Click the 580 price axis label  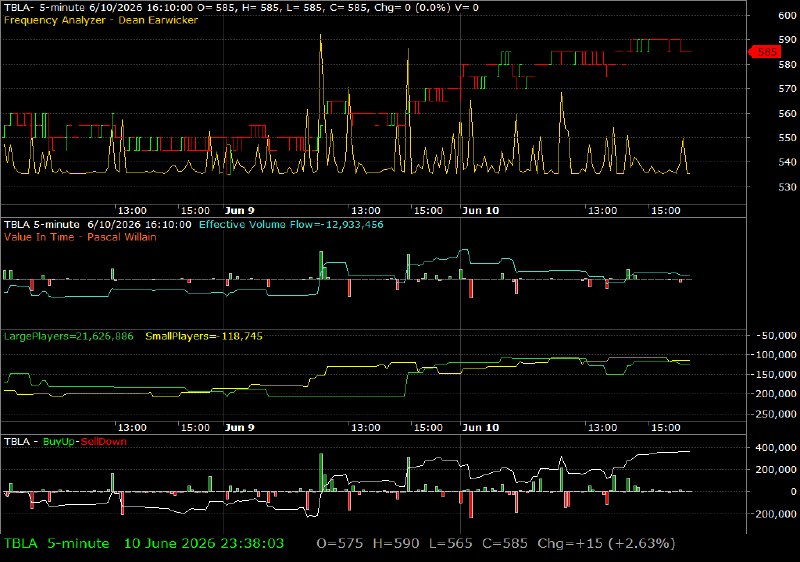pos(787,64)
